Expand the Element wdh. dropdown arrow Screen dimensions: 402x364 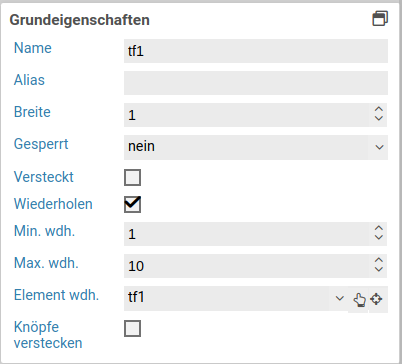click(x=339, y=298)
